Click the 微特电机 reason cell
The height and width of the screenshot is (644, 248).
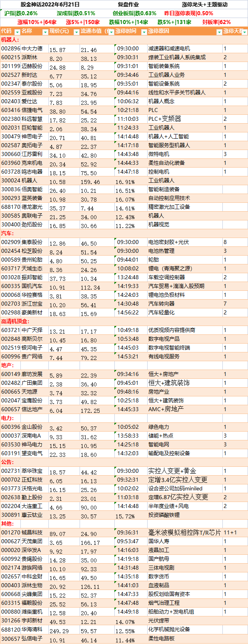click(185, 154)
